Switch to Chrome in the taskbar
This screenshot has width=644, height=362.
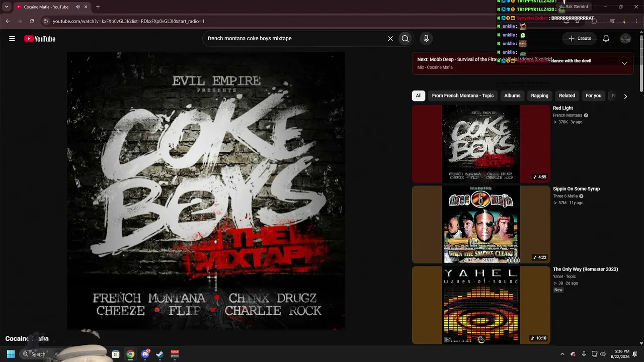(x=130, y=354)
